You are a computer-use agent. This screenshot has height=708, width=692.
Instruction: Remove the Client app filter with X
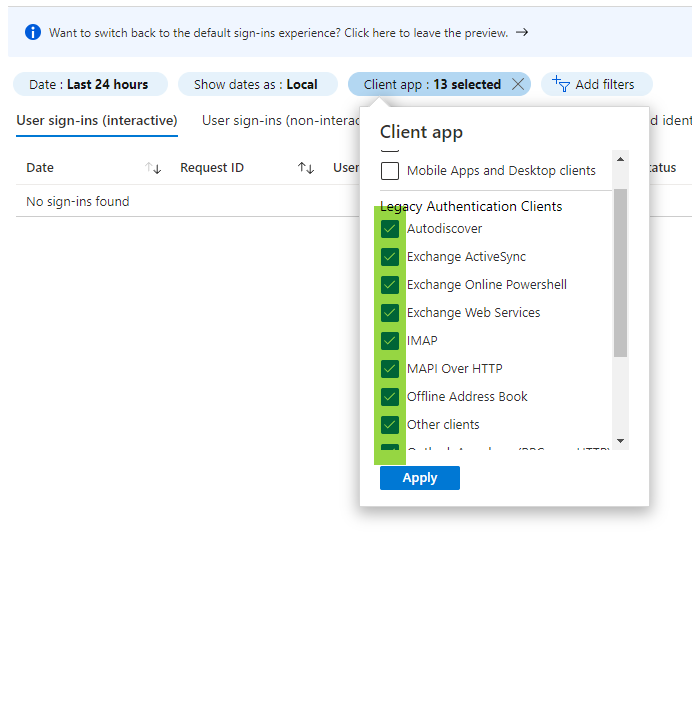(x=517, y=84)
